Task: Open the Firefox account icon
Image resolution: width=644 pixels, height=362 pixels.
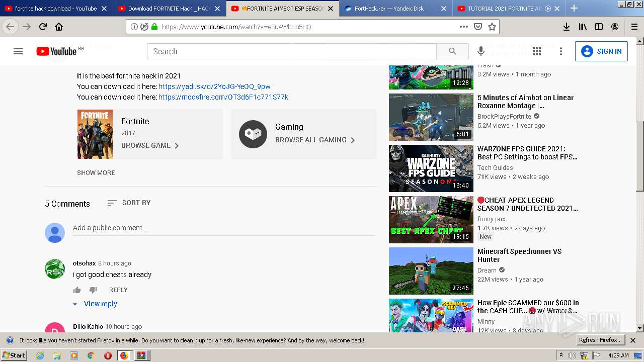Action: point(615,27)
